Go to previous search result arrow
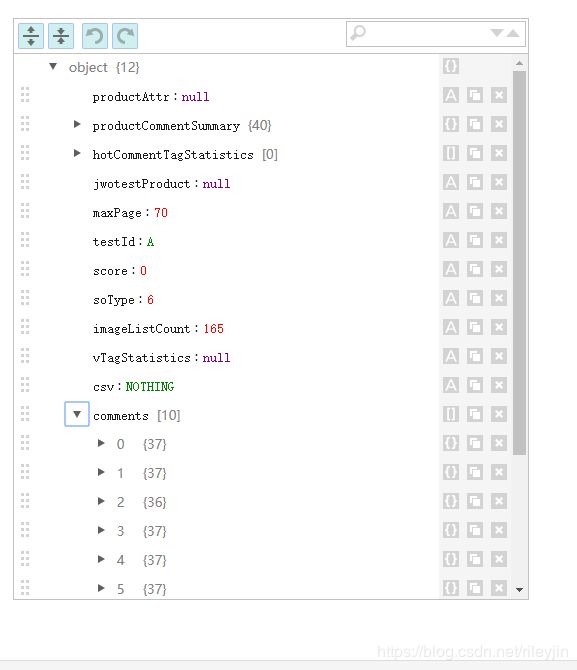The width and height of the screenshot is (577, 670). pos(513,33)
